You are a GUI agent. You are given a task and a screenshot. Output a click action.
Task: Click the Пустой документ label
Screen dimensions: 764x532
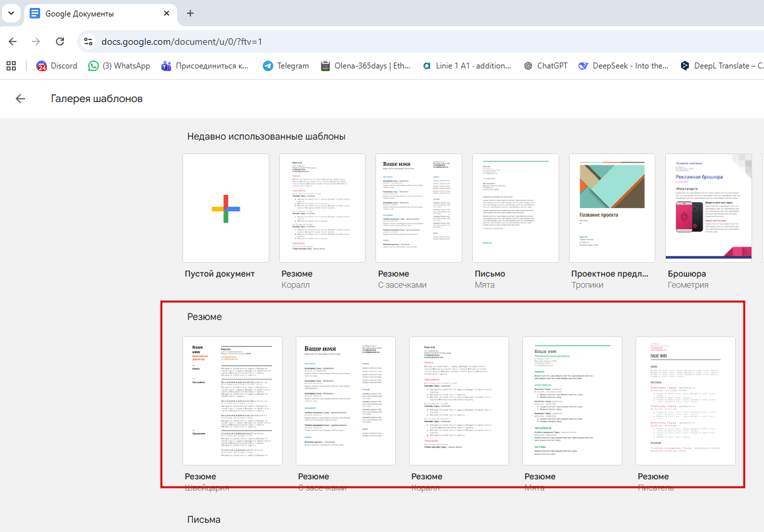click(x=219, y=274)
